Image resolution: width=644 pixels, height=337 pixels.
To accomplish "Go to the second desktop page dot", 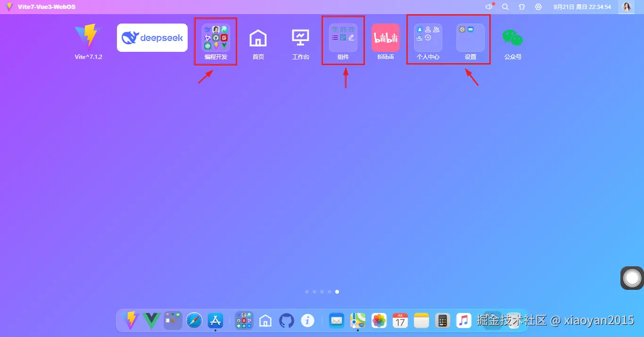I will click(314, 292).
